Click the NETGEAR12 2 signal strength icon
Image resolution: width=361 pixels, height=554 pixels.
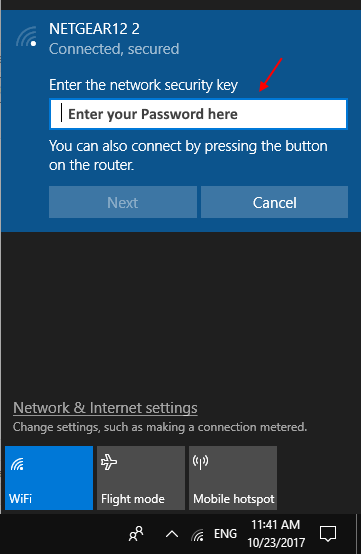click(26, 37)
